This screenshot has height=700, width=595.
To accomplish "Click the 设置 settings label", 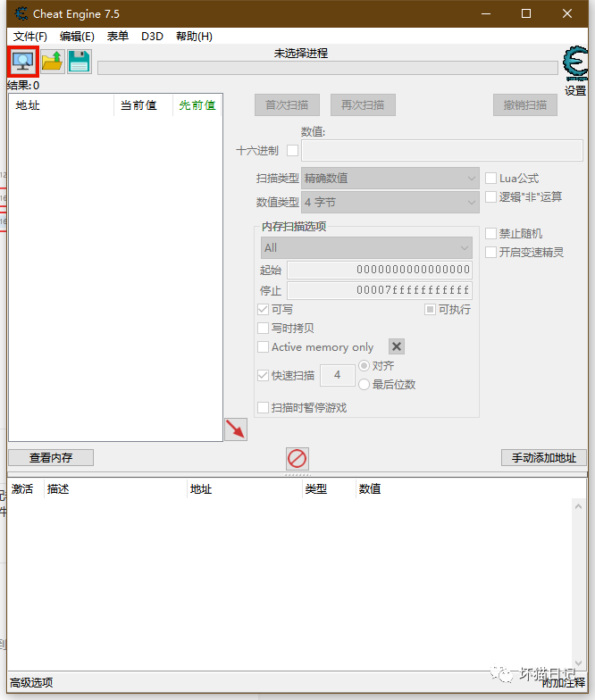I will tap(575, 91).
